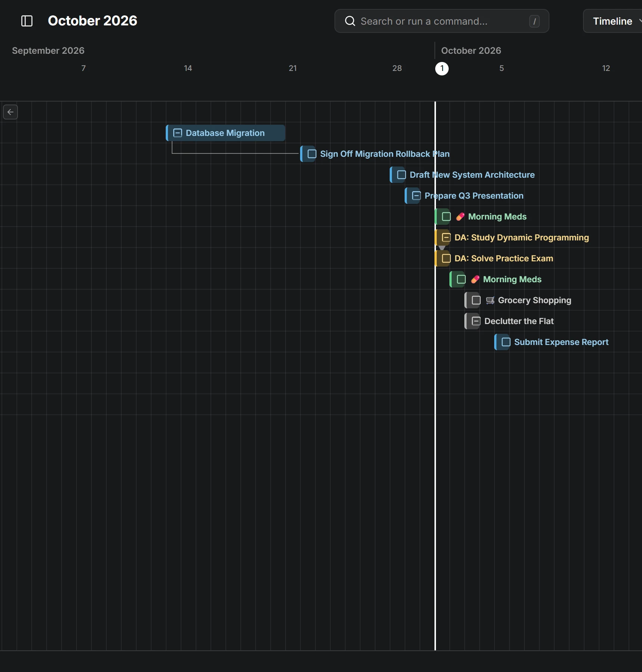Tick the first Morning Meds checkbox
This screenshot has height=672, width=642.
tap(446, 217)
